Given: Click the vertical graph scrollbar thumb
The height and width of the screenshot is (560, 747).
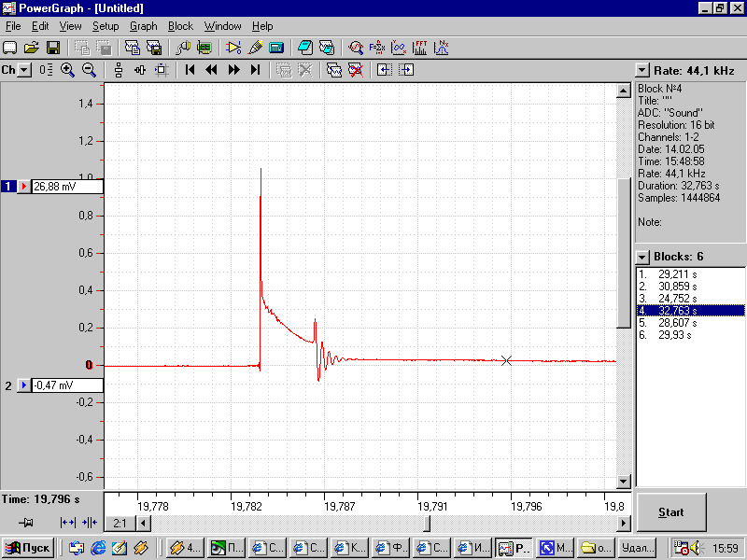Looking at the screenshot, I should pos(623,253).
